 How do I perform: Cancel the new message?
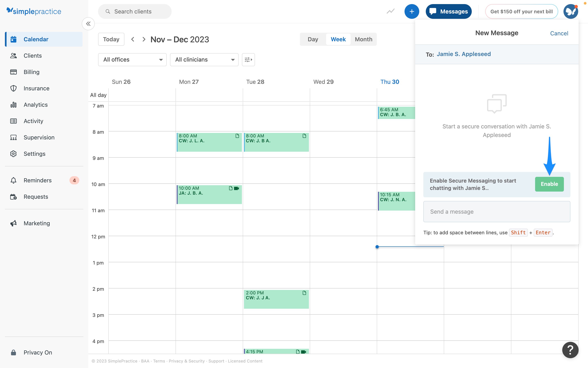click(559, 33)
